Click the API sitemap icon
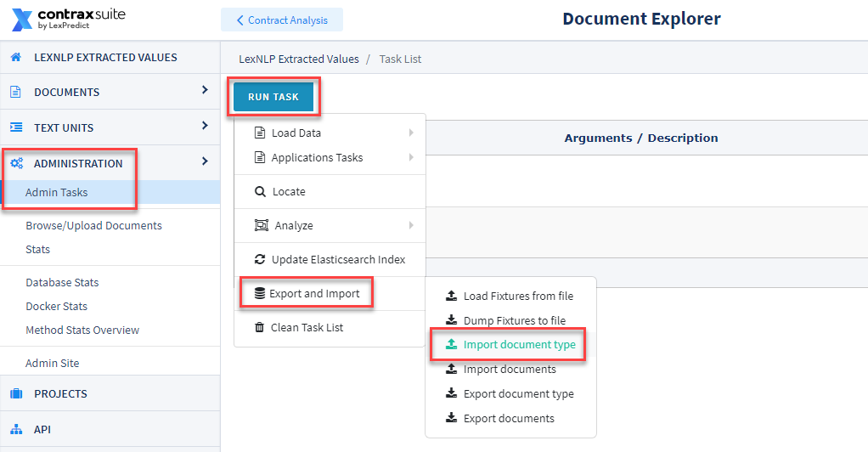This screenshot has height=452, width=868. click(x=17, y=429)
